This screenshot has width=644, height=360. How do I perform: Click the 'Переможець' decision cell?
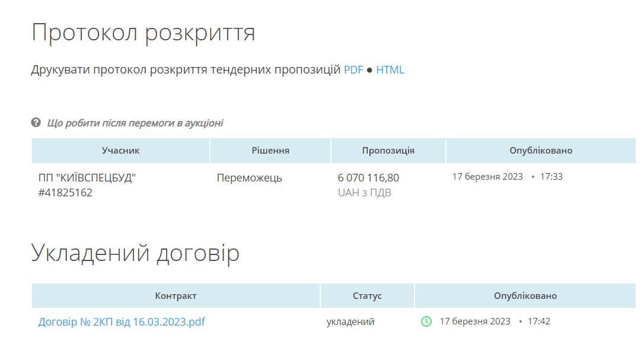pos(249,178)
